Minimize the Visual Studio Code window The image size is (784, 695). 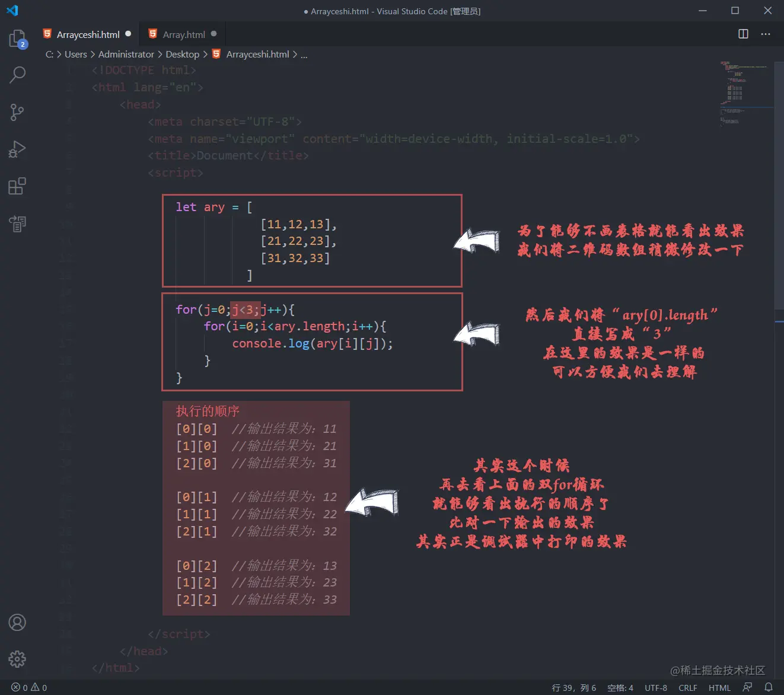tap(703, 11)
